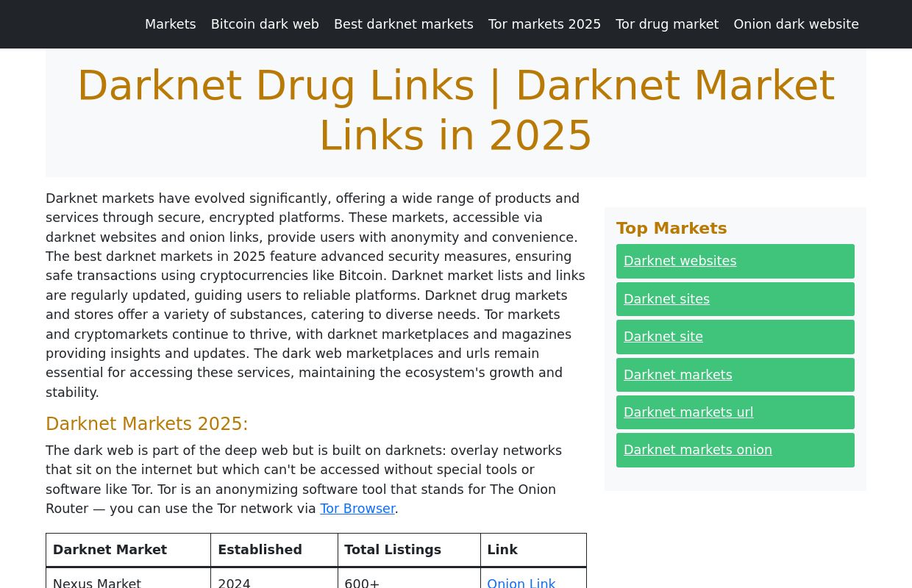Click the Darknet websites sidebar link
This screenshot has height=588, width=912.
(x=680, y=261)
